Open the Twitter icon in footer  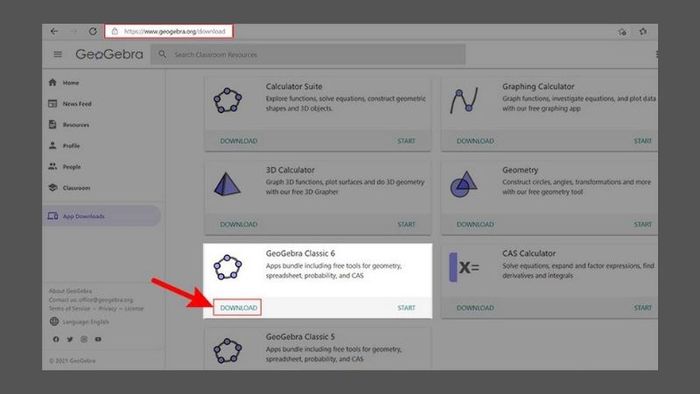point(70,339)
